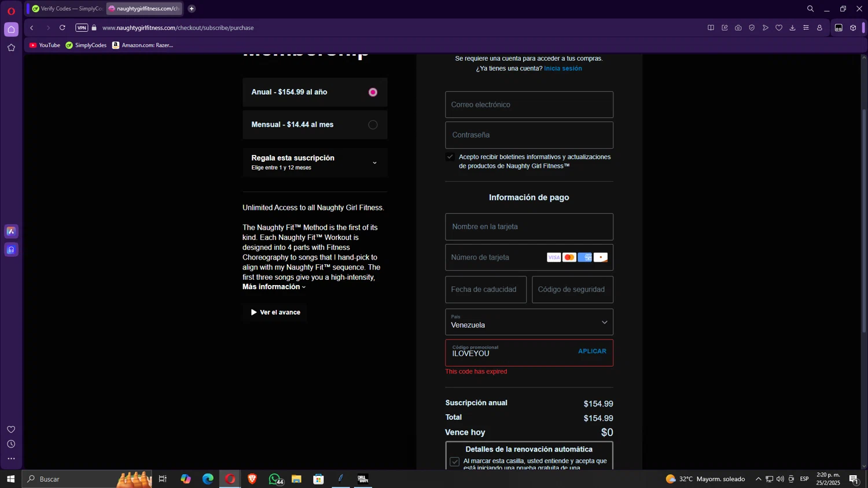
Task: Open the Opera home workspace icon
Action: point(11,29)
